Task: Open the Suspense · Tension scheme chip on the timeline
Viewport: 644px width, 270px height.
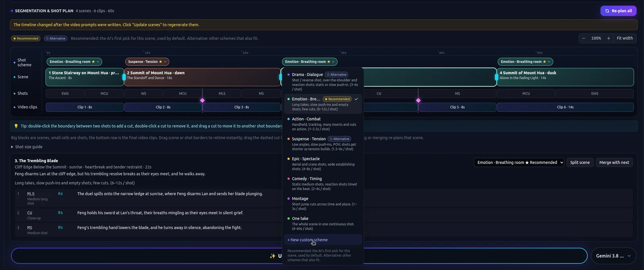Action: pos(147,62)
